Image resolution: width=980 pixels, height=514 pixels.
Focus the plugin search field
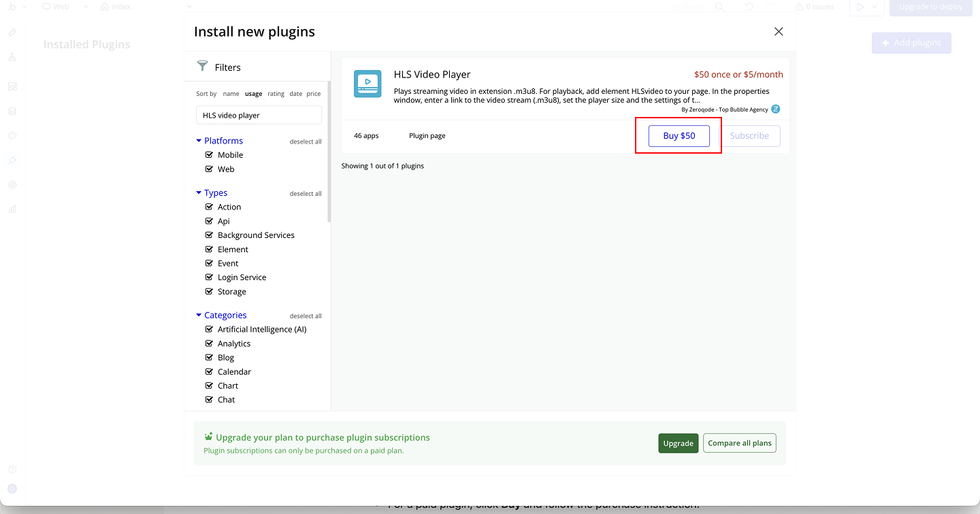(x=259, y=115)
